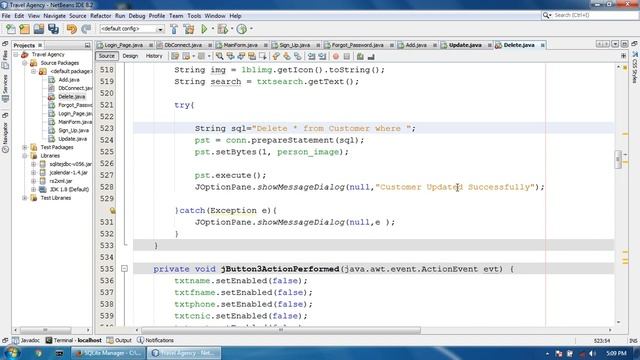Switch to the Update.java tab
The width and height of the screenshot is (640, 360).
pos(465,45)
